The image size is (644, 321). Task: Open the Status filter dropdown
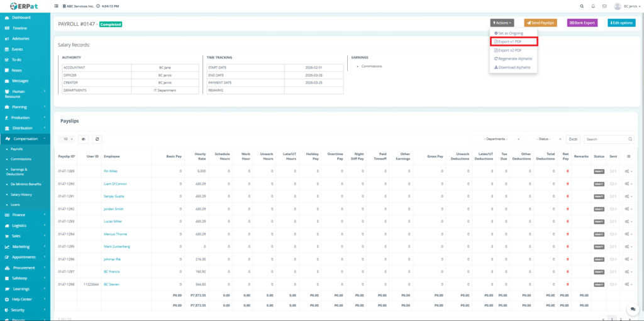pos(545,139)
